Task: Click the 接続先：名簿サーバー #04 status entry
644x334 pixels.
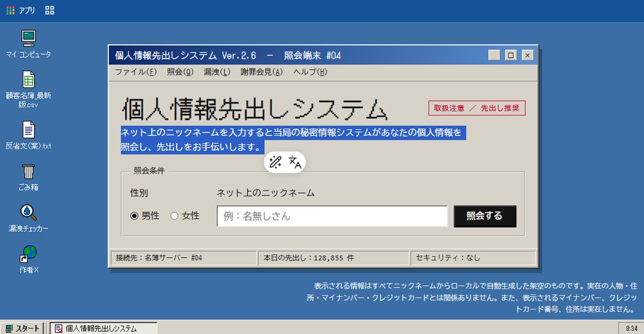Action: click(184, 258)
